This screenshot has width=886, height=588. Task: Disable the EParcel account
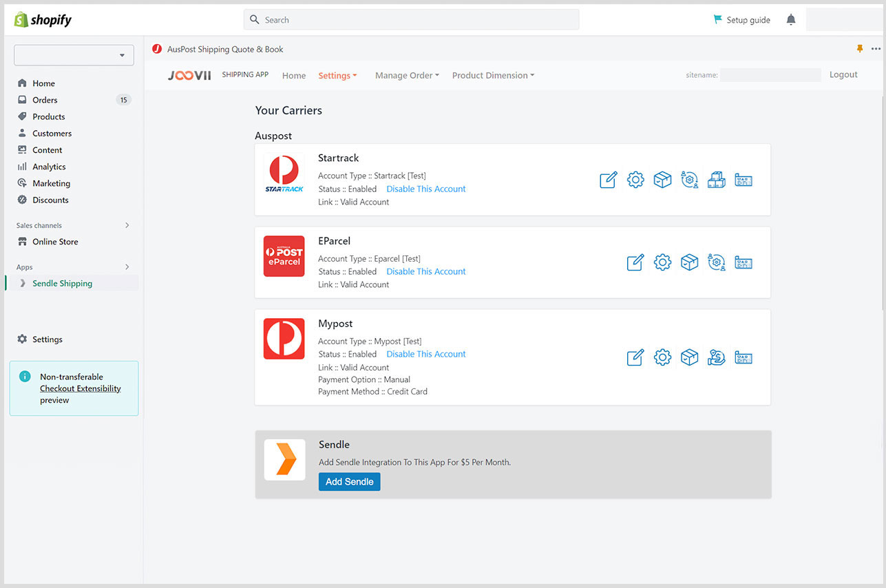[425, 271]
